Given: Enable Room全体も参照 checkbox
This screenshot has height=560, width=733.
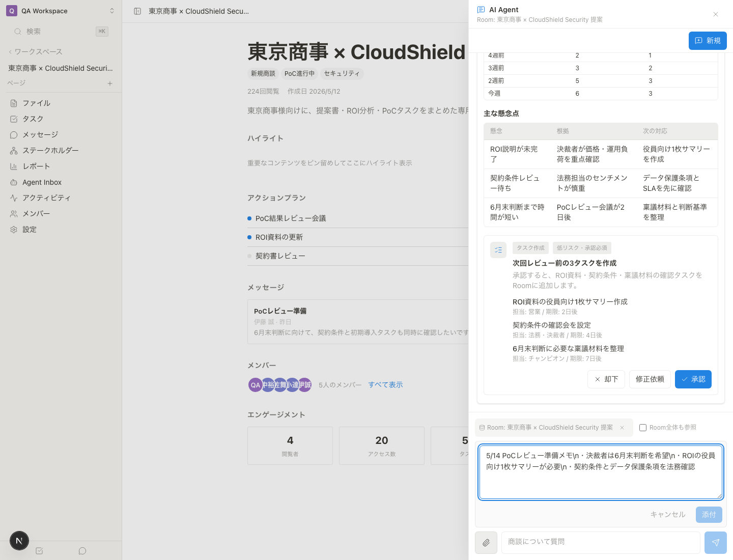Looking at the screenshot, I should (643, 428).
